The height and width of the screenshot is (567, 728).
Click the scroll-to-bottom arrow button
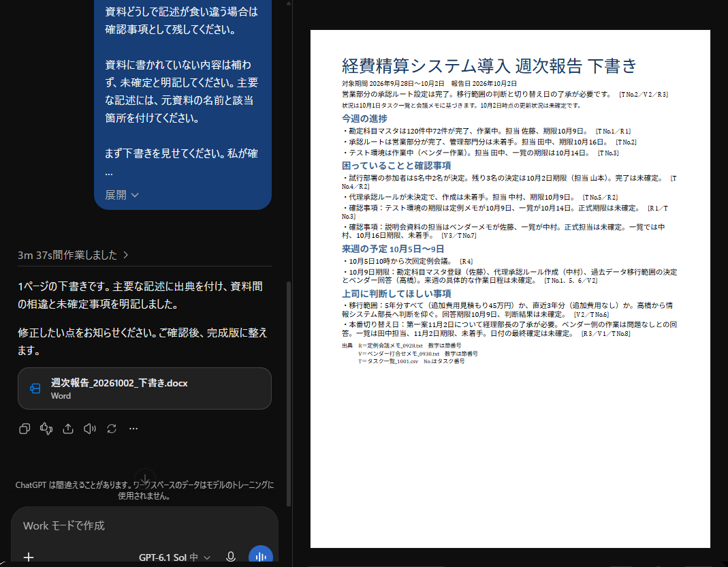[x=145, y=478]
